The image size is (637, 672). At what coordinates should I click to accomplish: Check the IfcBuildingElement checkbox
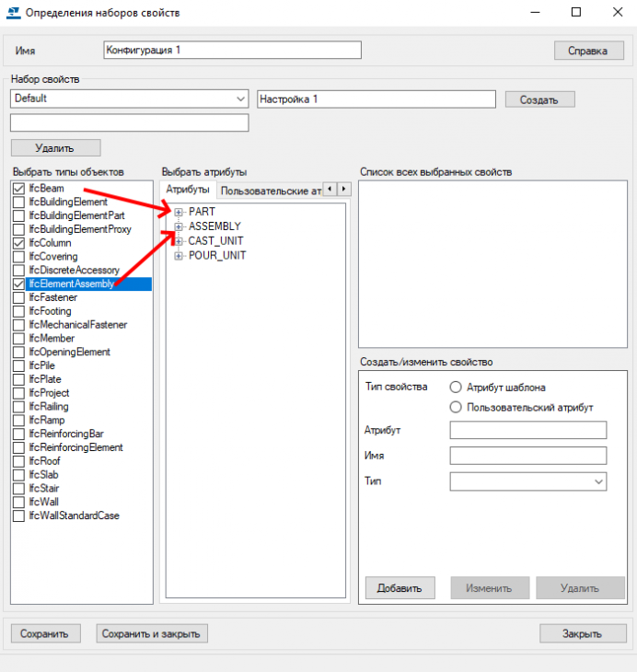(18, 202)
